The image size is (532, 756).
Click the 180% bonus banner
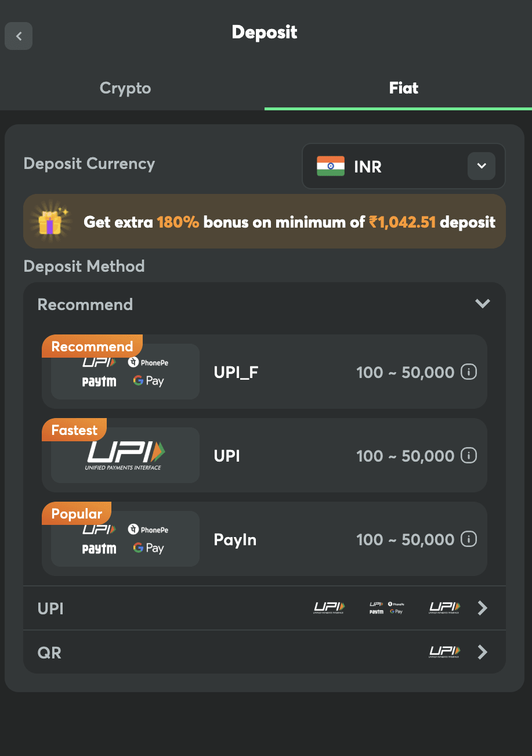[x=265, y=221]
